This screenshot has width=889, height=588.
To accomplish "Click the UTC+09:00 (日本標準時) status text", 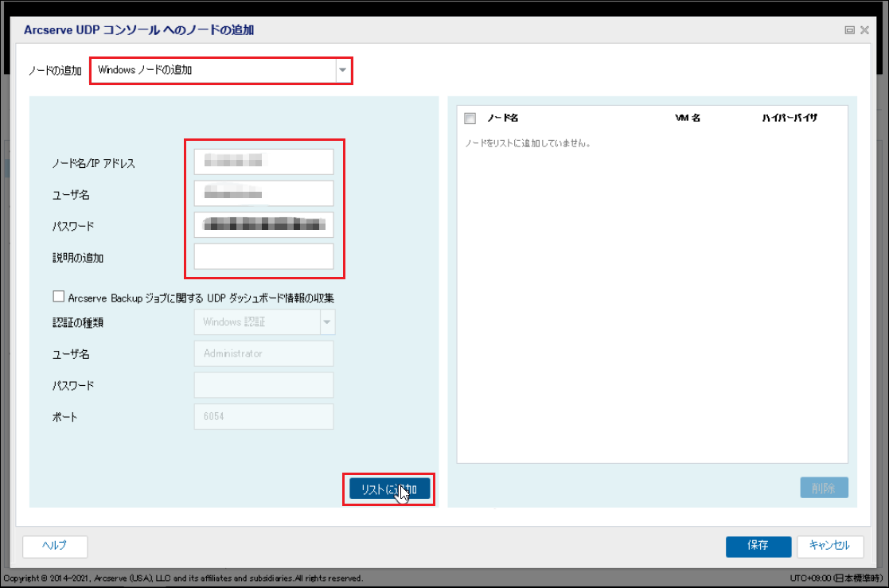I will coord(836,578).
